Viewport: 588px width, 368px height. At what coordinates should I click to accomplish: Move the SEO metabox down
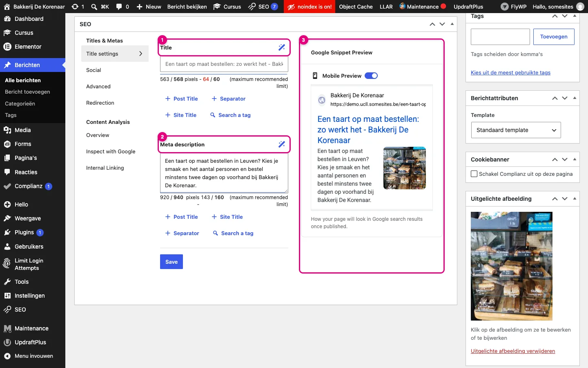click(x=442, y=24)
